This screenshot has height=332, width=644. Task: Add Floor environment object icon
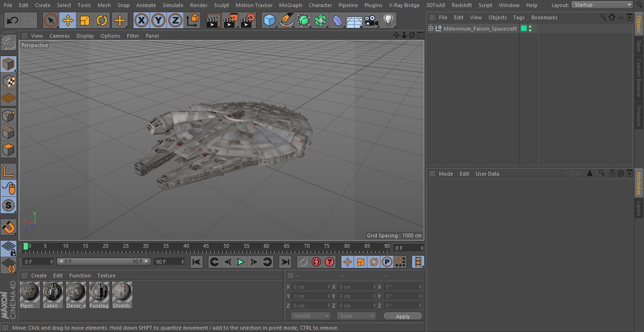(x=355, y=20)
